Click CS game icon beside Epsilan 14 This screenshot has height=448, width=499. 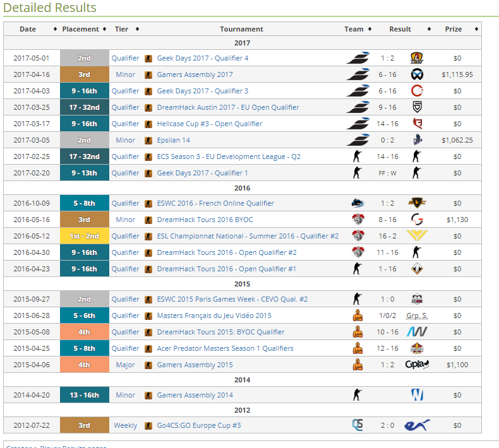[x=148, y=141]
